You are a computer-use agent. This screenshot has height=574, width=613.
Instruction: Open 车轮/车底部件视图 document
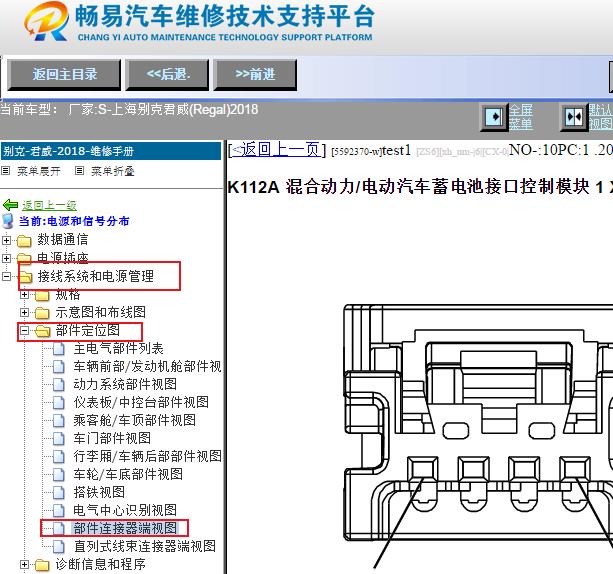[128, 474]
